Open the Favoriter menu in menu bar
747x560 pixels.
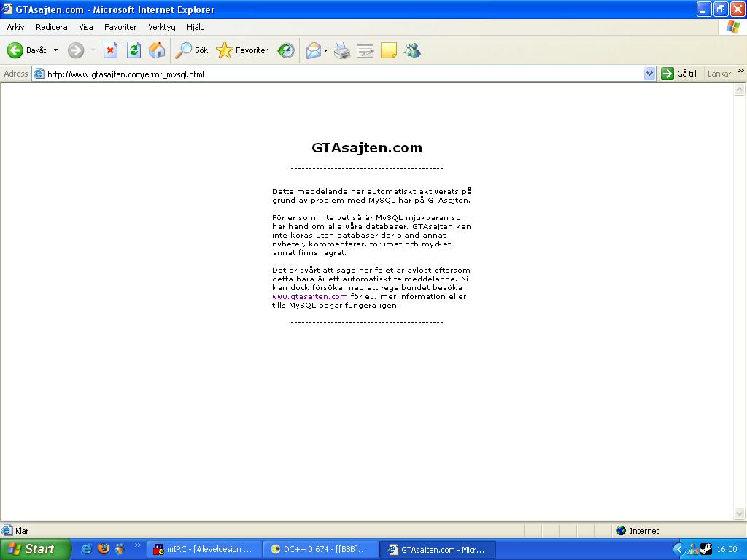(x=120, y=27)
